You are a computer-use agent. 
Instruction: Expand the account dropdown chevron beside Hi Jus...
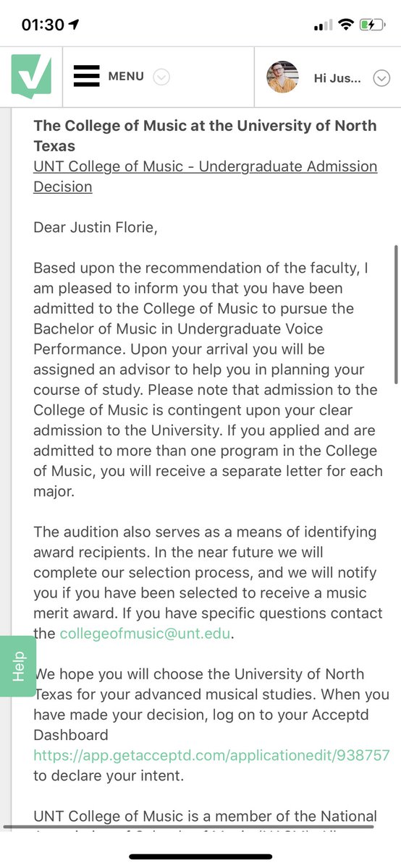[381, 78]
